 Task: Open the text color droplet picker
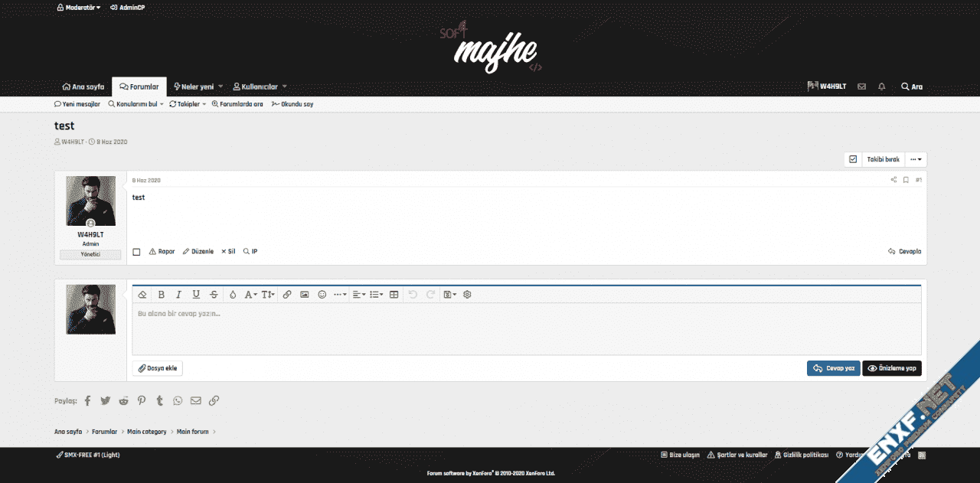tap(233, 295)
